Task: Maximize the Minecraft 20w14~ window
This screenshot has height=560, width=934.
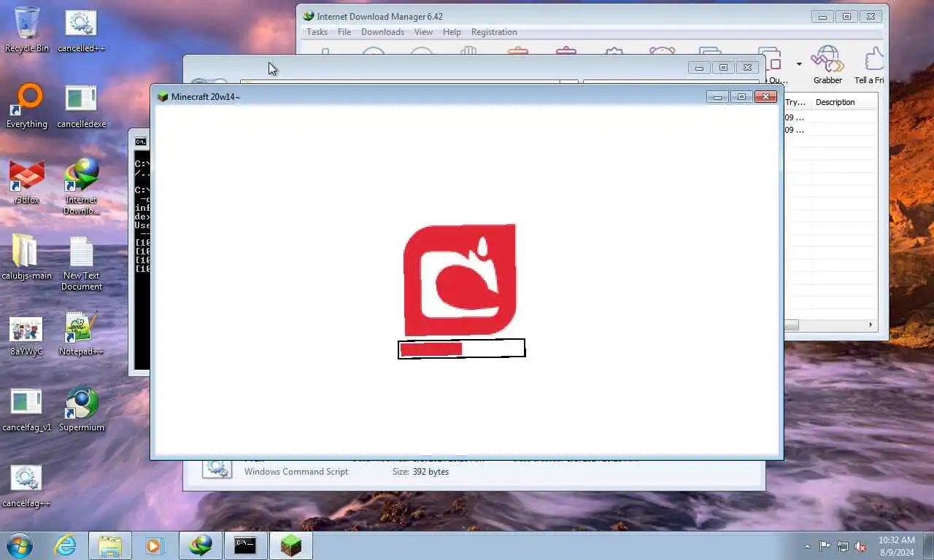Action: tap(741, 97)
